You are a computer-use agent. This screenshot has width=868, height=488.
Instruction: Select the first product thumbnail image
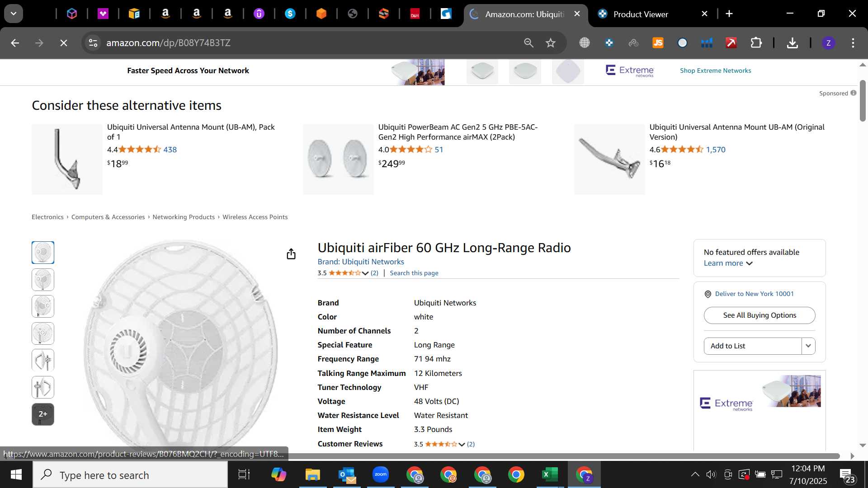point(43,253)
